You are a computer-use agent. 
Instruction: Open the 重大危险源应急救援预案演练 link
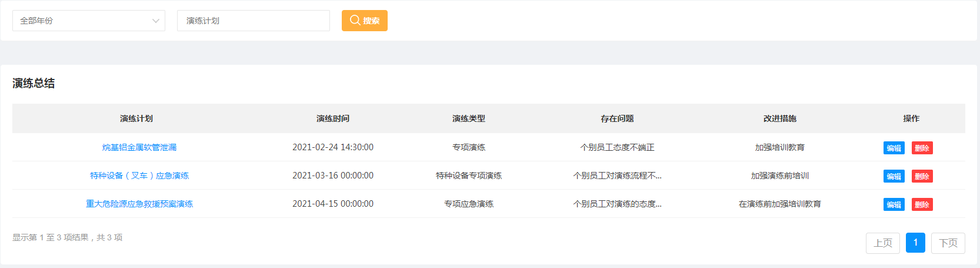tap(139, 204)
